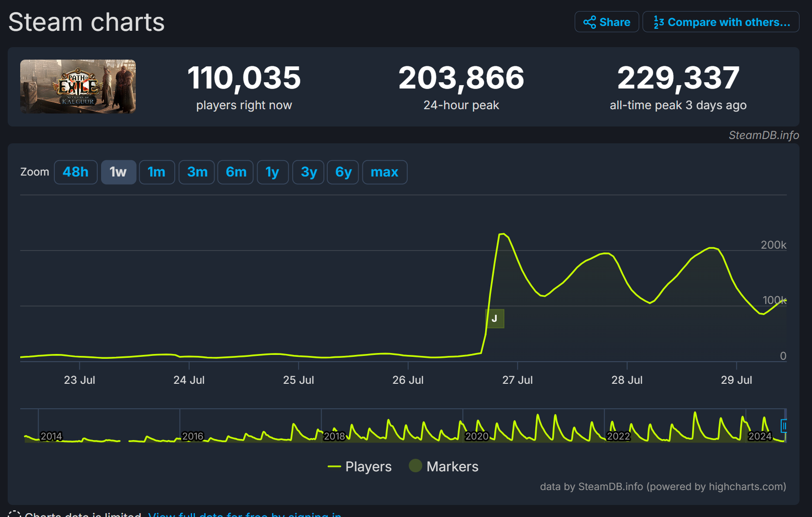
Task: Select the 1w zoom range
Action: click(118, 172)
